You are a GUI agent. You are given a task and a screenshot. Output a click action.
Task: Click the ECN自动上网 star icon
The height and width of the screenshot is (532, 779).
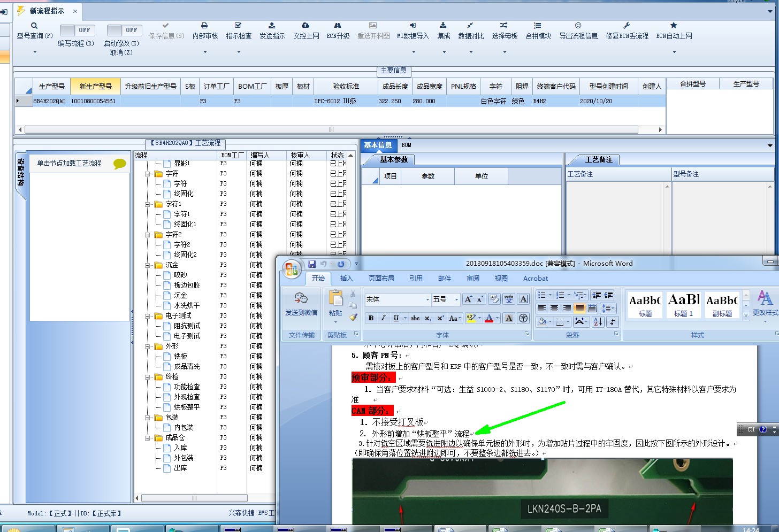click(x=674, y=25)
